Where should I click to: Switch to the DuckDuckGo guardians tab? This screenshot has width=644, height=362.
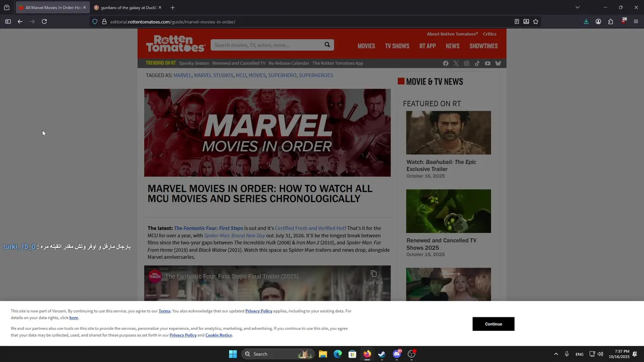click(128, 8)
